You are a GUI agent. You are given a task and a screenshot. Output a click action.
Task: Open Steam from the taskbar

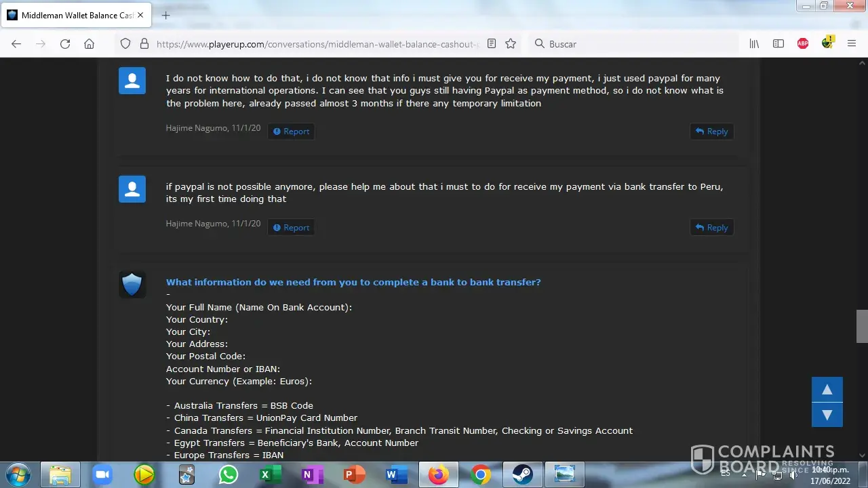(523, 474)
